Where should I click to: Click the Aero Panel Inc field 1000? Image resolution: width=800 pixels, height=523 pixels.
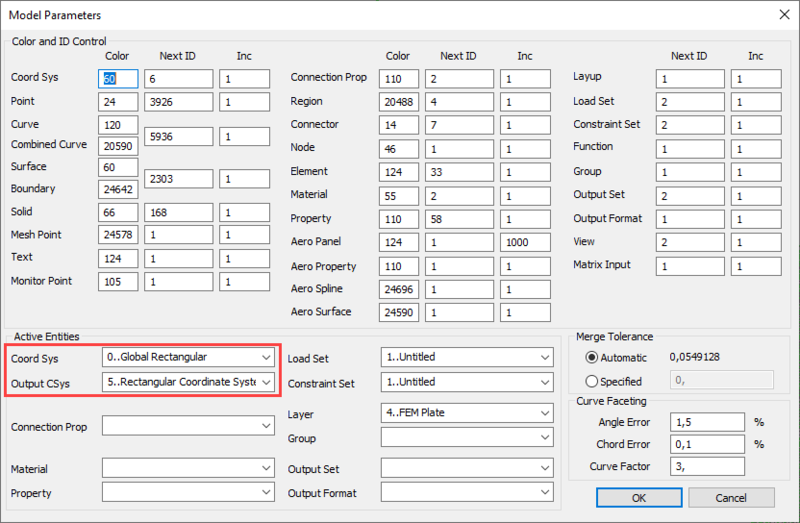525,242
